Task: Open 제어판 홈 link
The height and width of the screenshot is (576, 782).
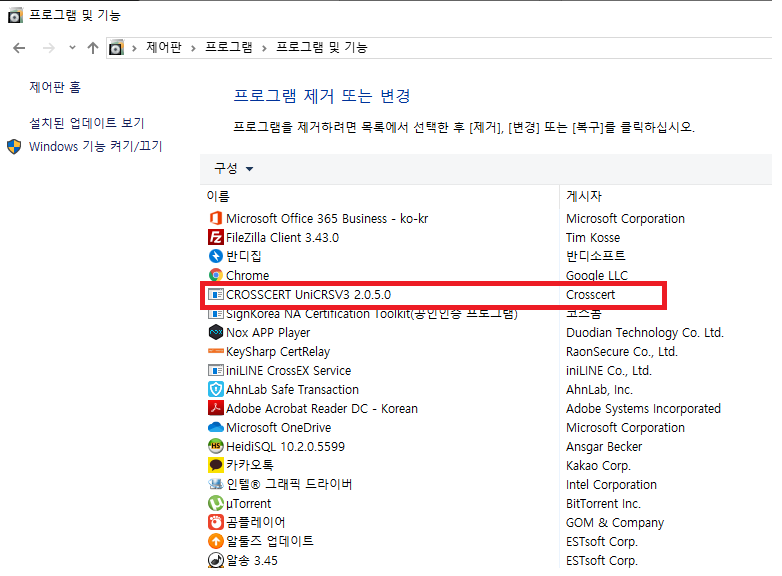Action: click(55, 87)
